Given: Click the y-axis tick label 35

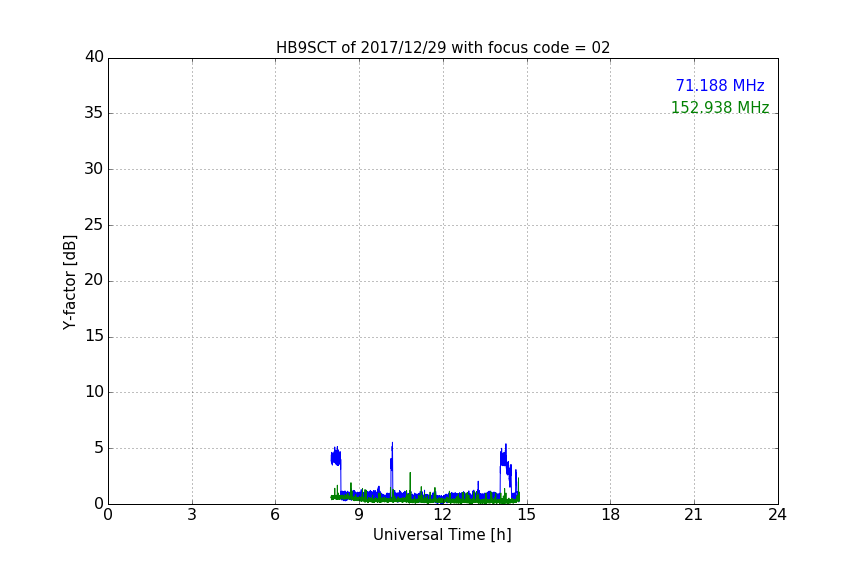Looking at the screenshot, I should 94,113.
